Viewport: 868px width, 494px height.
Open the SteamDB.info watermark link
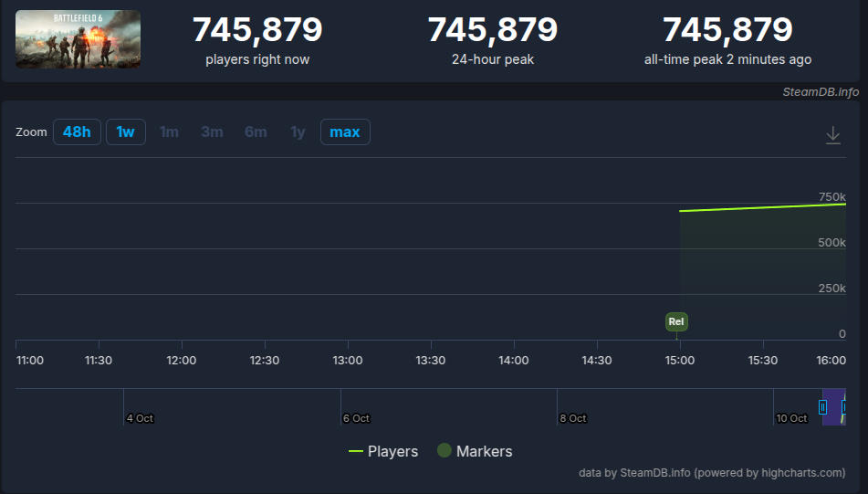pyautogui.click(x=821, y=92)
